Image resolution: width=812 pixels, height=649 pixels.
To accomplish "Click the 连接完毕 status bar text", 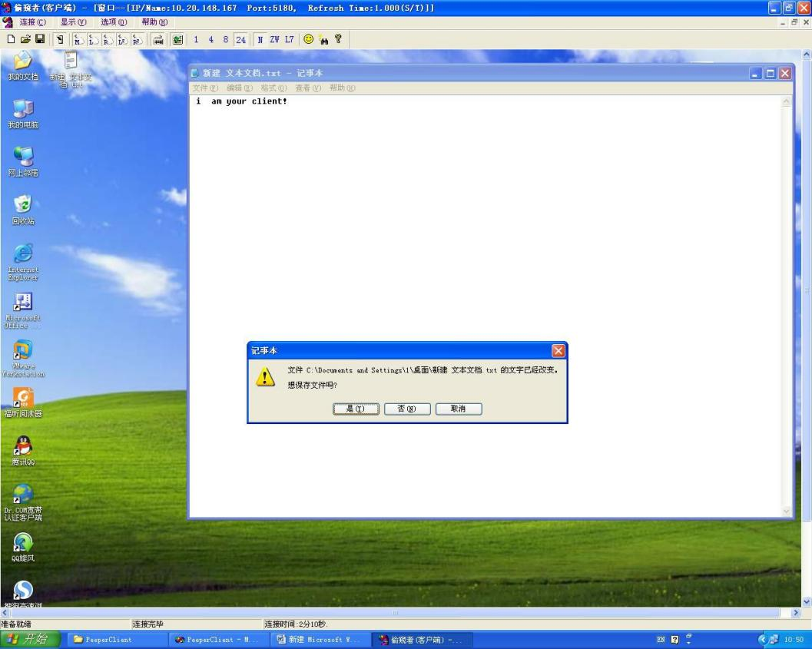I will (147, 624).
